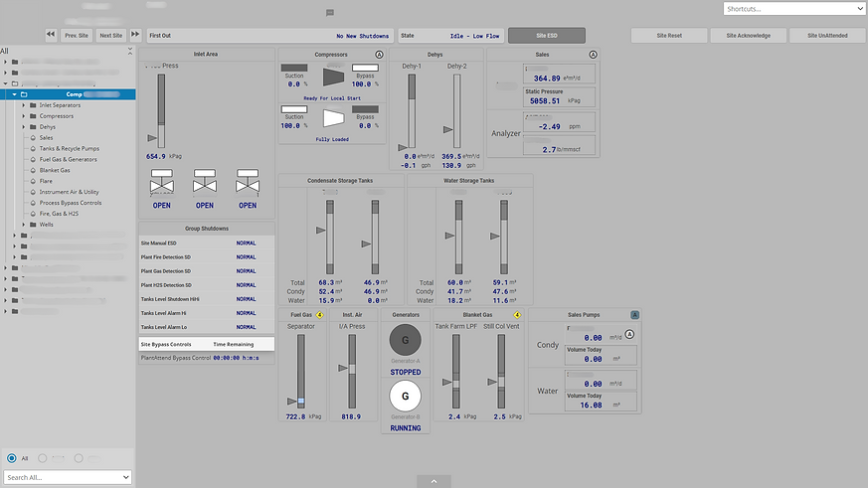
Task: Jump to last site double-right arrow
Action: [x=135, y=35]
